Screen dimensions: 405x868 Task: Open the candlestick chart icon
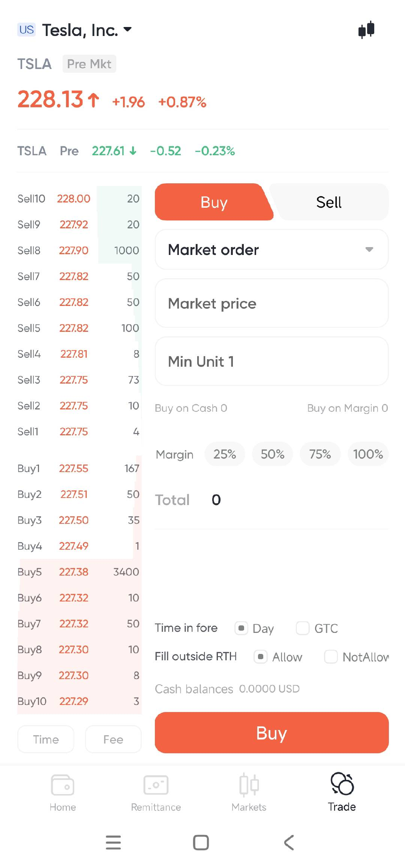point(366,30)
